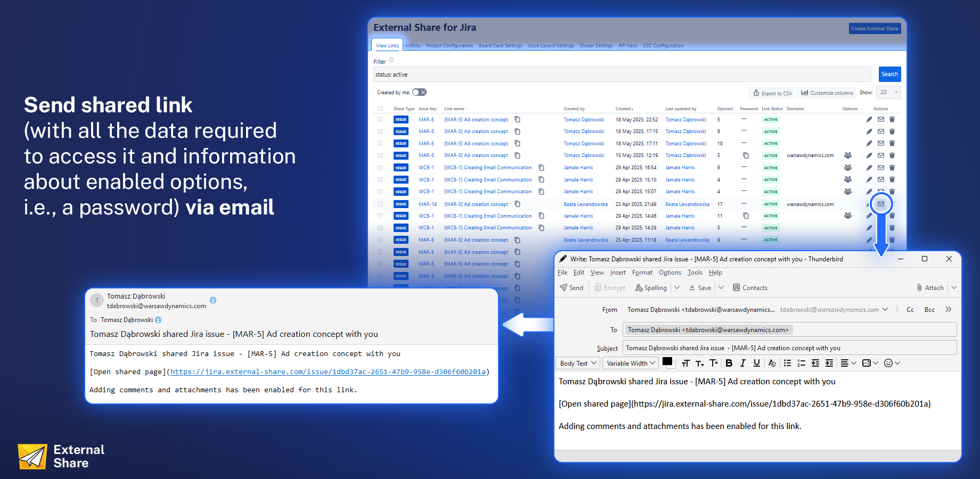Image resolution: width=980 pixels, height=479 pixels.
Task: Open Variable Width font dropdown
Action: coord(631,363)
